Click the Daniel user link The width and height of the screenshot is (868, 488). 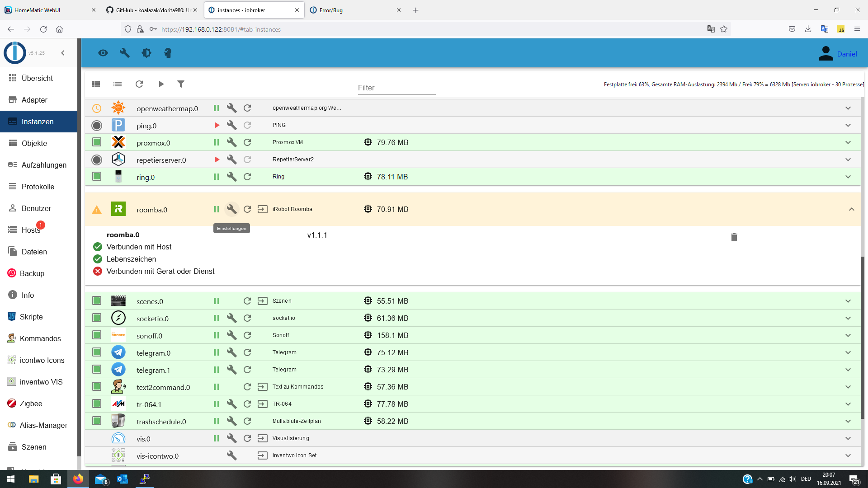[847, 54]
